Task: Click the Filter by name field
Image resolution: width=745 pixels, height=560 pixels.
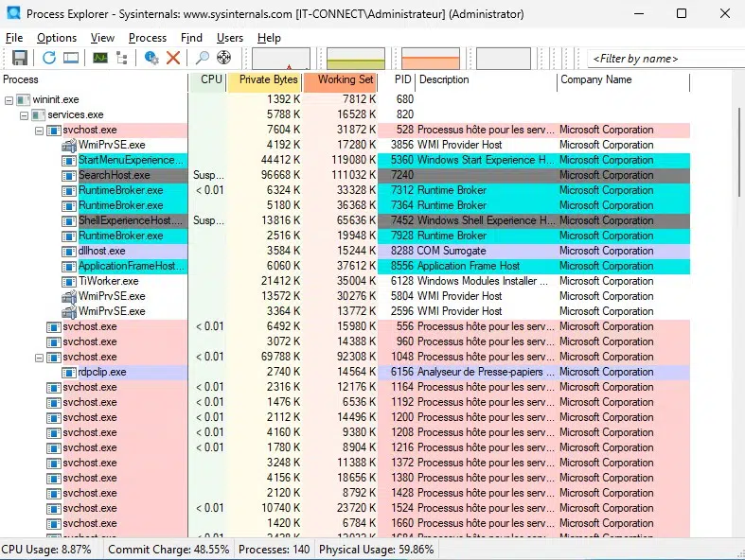Action: 663,59
